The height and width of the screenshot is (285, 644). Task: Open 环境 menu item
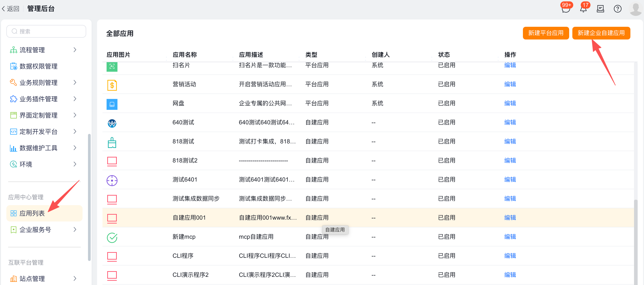point(44,164)
